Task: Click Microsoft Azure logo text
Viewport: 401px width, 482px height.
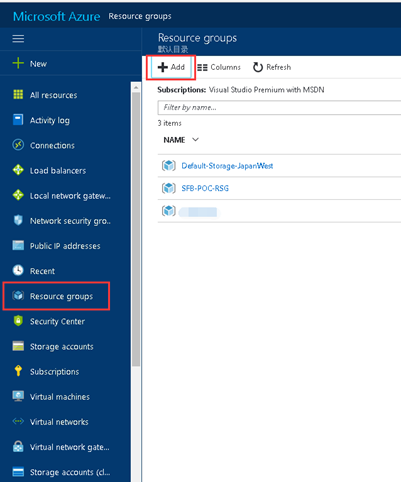Action: (56, 16)
